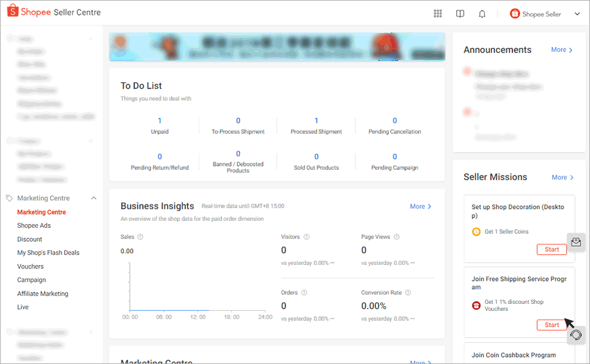Screen dimensions: 590x364
Task: Click the education hub book icon
Action: tap(460, 13)
